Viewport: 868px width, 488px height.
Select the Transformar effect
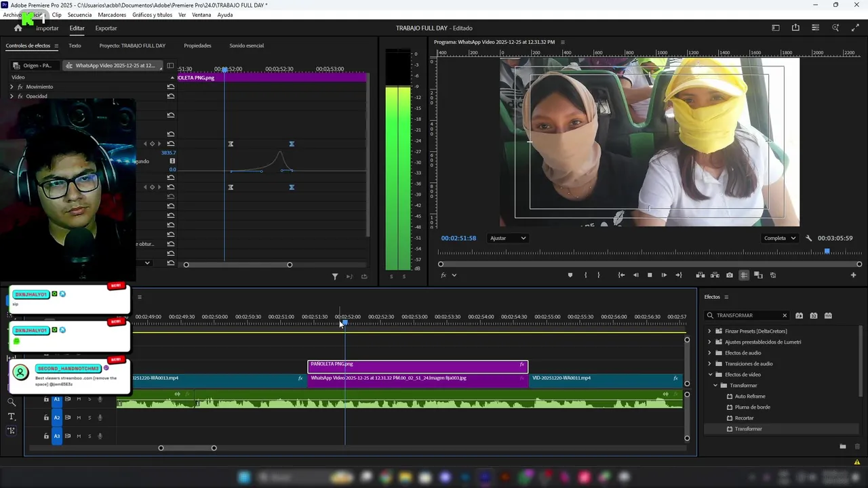(x=748, y=429)
